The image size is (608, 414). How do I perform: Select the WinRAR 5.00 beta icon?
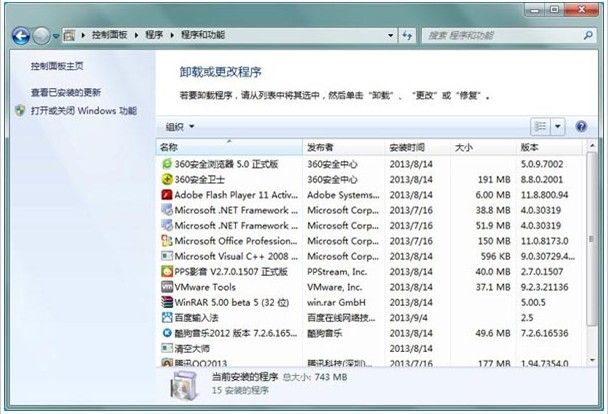coord(167,302)
